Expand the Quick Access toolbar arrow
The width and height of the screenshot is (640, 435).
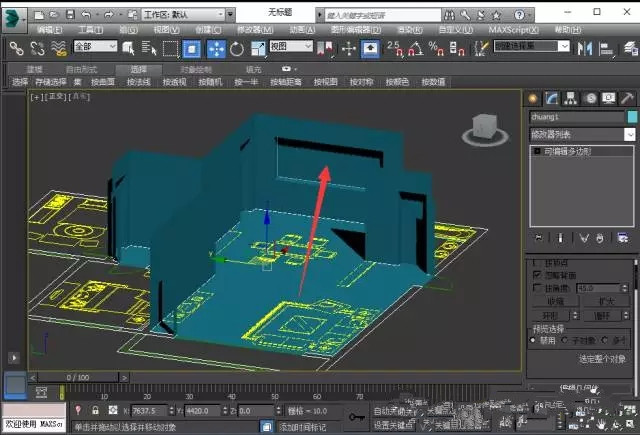tap(230, 15)
